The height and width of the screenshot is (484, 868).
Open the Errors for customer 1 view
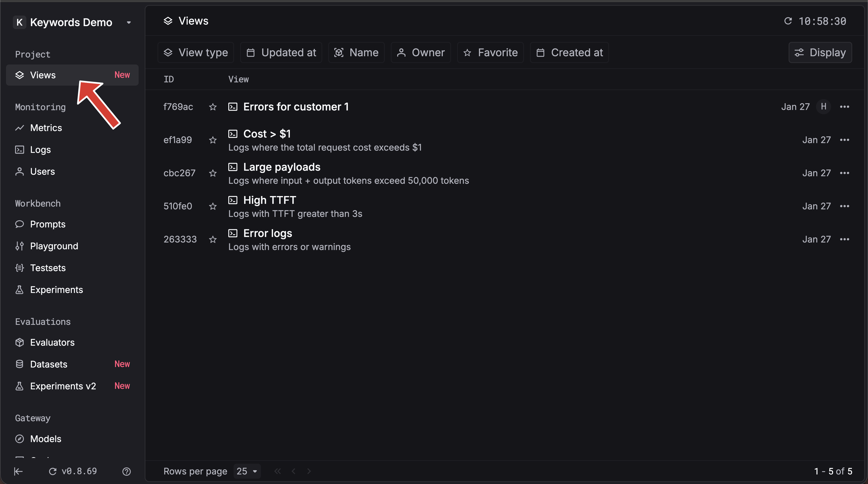tap(296, 107)
